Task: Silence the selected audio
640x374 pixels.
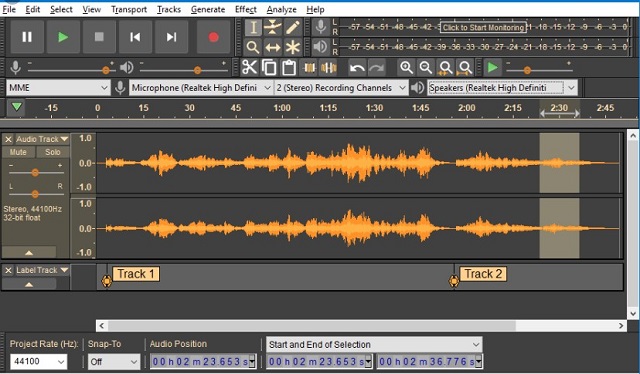Action: (329, 67)
